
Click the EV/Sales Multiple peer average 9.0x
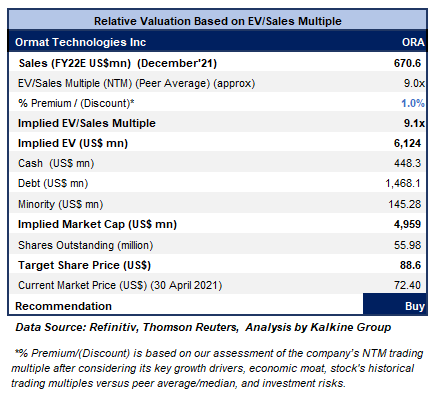pos(414,83)
